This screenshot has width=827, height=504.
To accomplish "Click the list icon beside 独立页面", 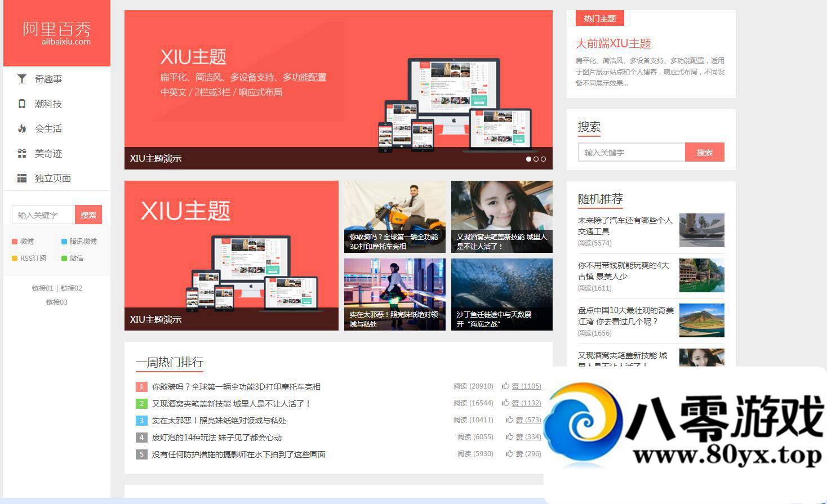I will click(22, 179).
